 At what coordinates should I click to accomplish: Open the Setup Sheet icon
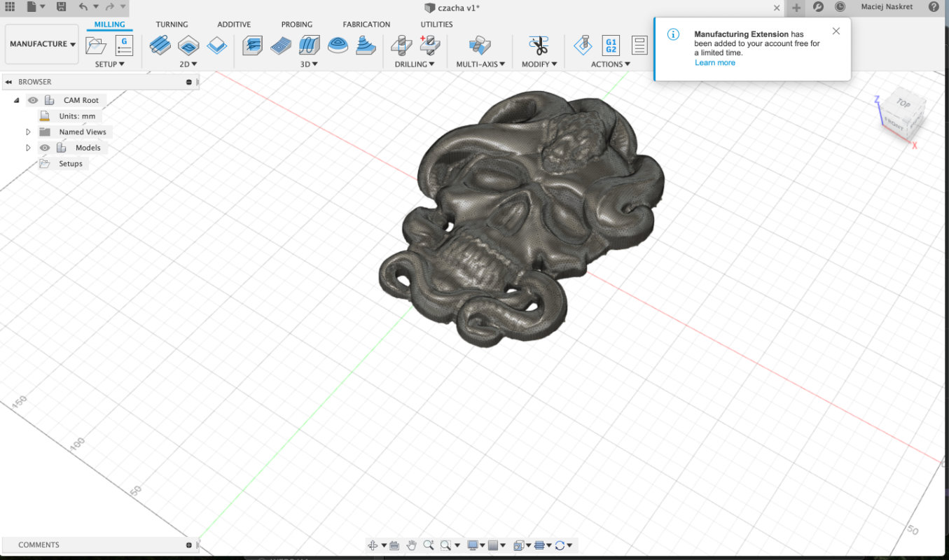tap(639, 45)
